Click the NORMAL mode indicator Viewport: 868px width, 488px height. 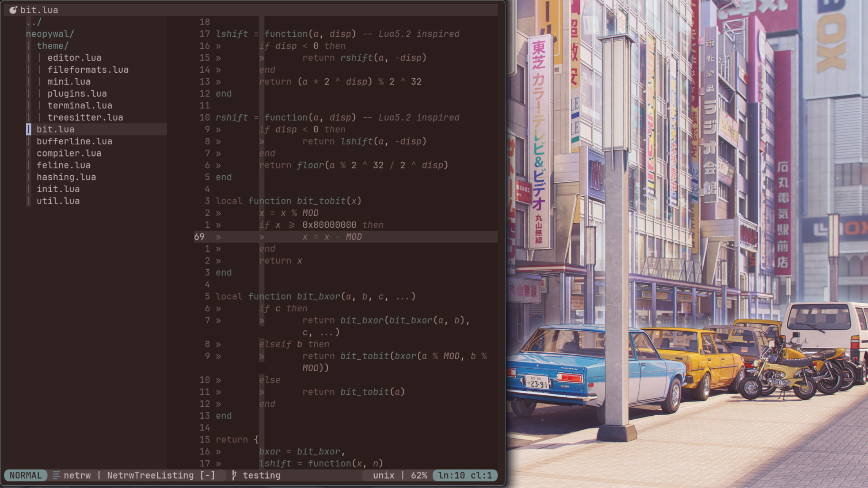(x=25, y=475)
